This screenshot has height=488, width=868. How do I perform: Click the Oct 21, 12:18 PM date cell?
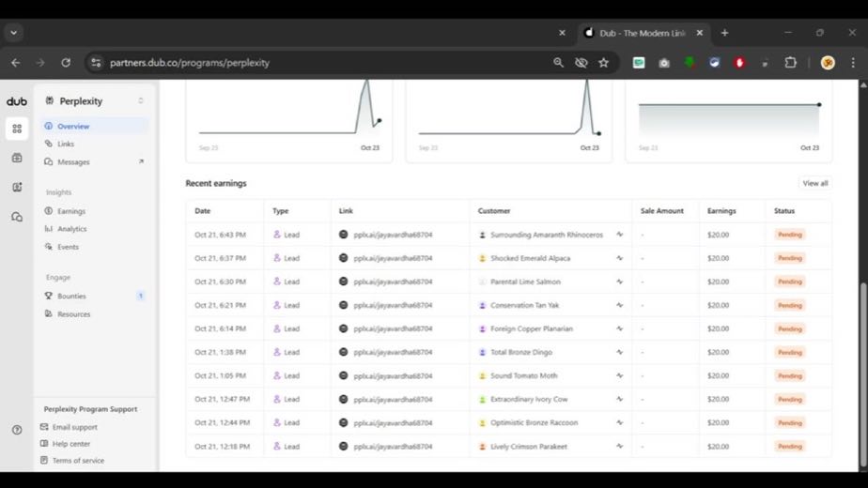(222, 447)
